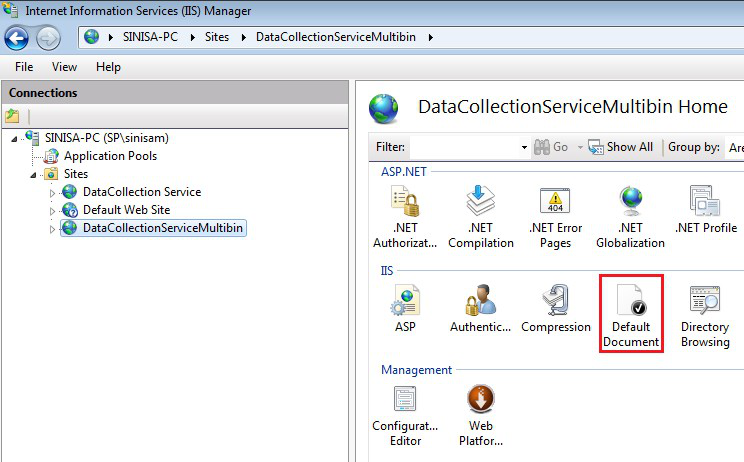The image size is (744, 462).
Task: Click the DataCollectionServiceMultibin Home globe icon
Action: [x=384, y=109]
